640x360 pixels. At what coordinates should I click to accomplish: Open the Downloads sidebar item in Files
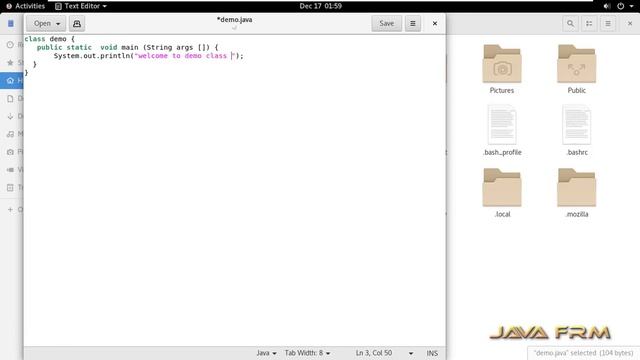click(12, 116)
